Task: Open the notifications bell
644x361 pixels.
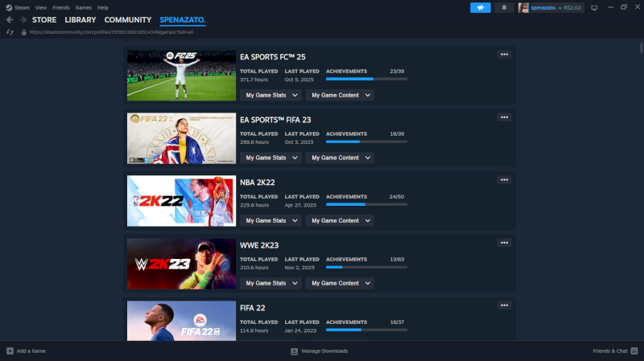Action: pos(504,7)
